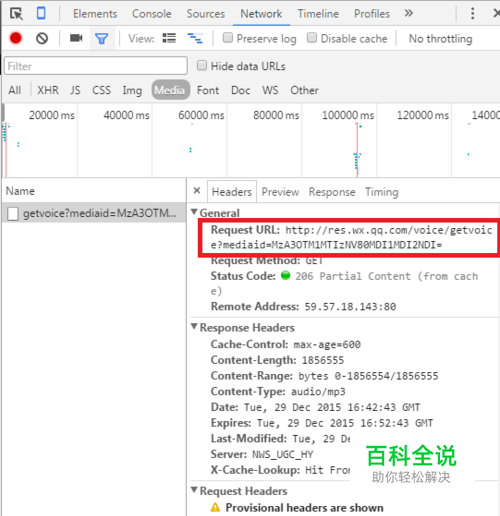Screen dimensions: 500x516
Task: Toggle the Media type filter
Action: click(171, 90)
